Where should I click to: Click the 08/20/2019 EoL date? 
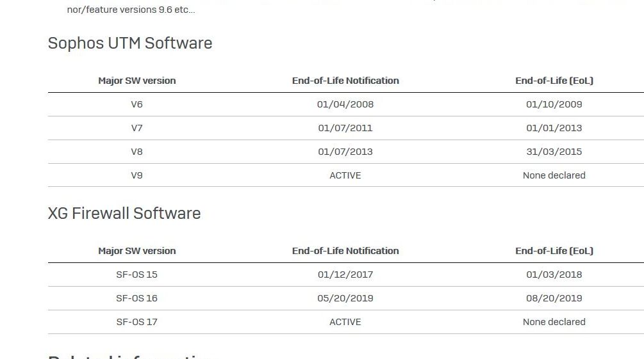pos(554,298)
